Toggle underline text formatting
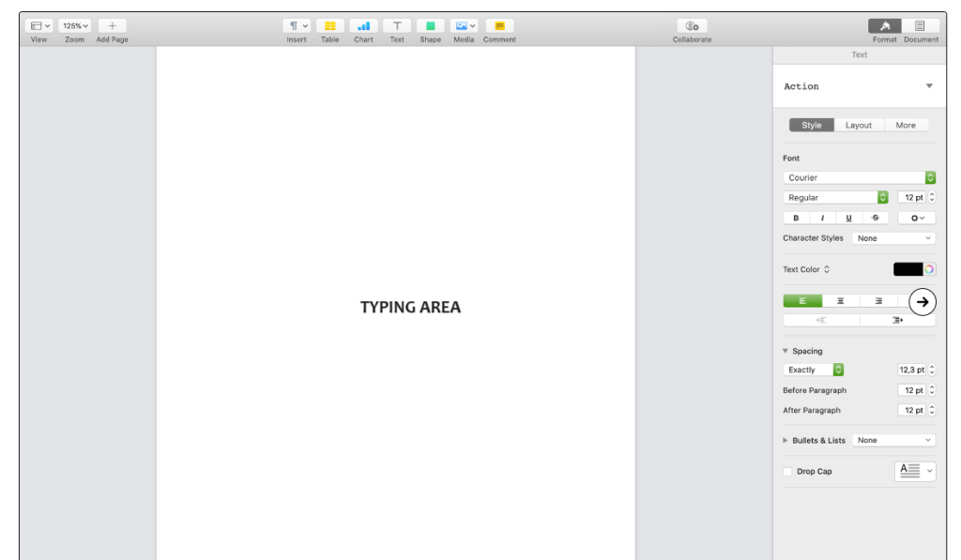Screen dimensions: 961x560 (848, 218)
